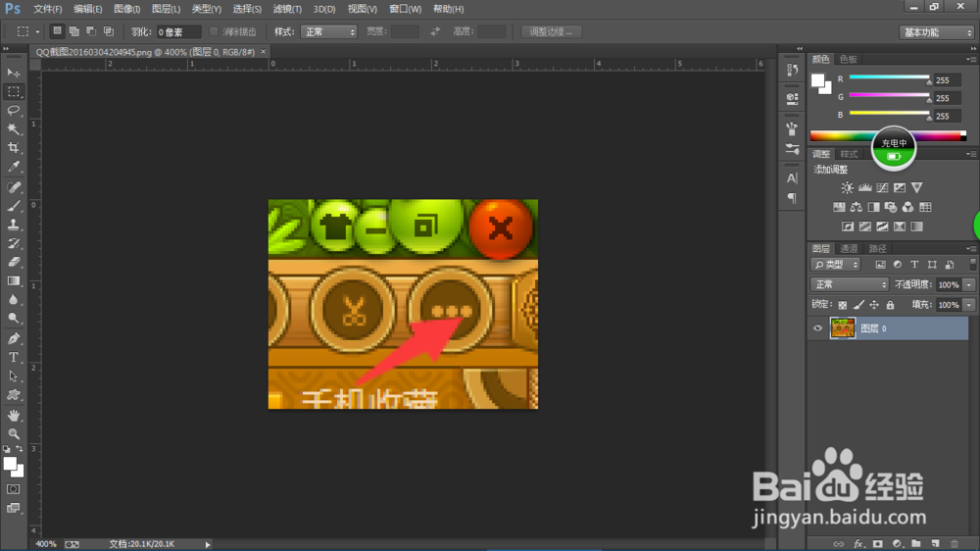The width and height of the screenshot is (980, 551).
Task: Select the Hand tool
Action: [x=13, y=416]
